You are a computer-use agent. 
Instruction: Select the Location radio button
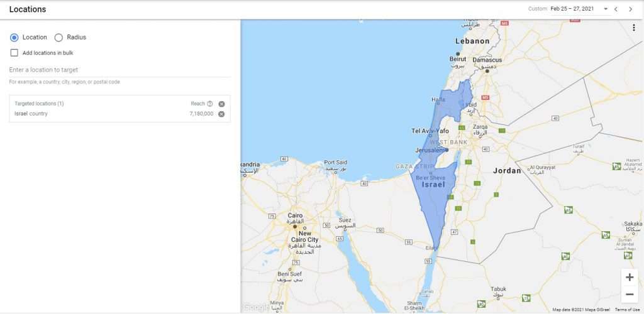pos(14,37)
